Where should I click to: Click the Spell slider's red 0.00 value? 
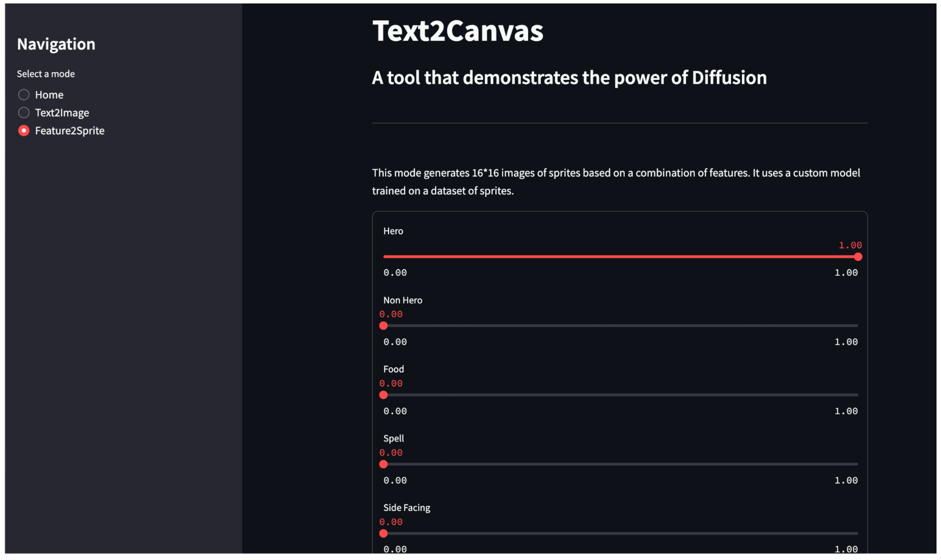pos(391,453)
